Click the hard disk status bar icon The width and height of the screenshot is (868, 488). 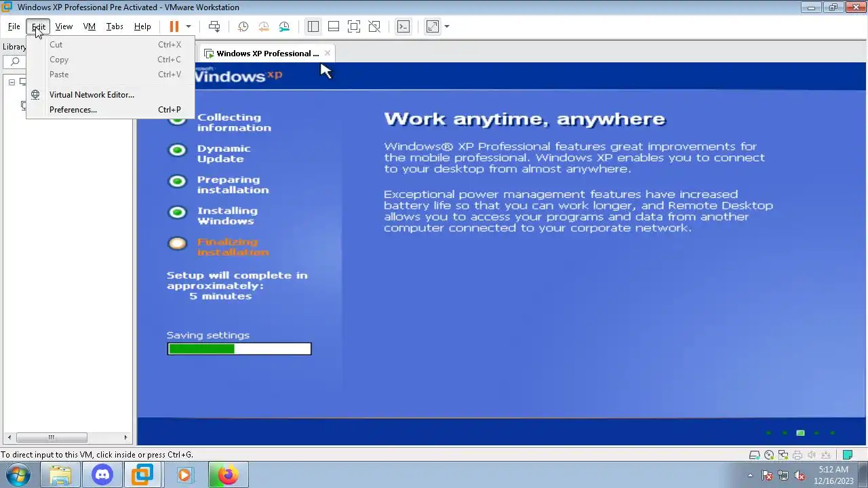click(754, 455)
